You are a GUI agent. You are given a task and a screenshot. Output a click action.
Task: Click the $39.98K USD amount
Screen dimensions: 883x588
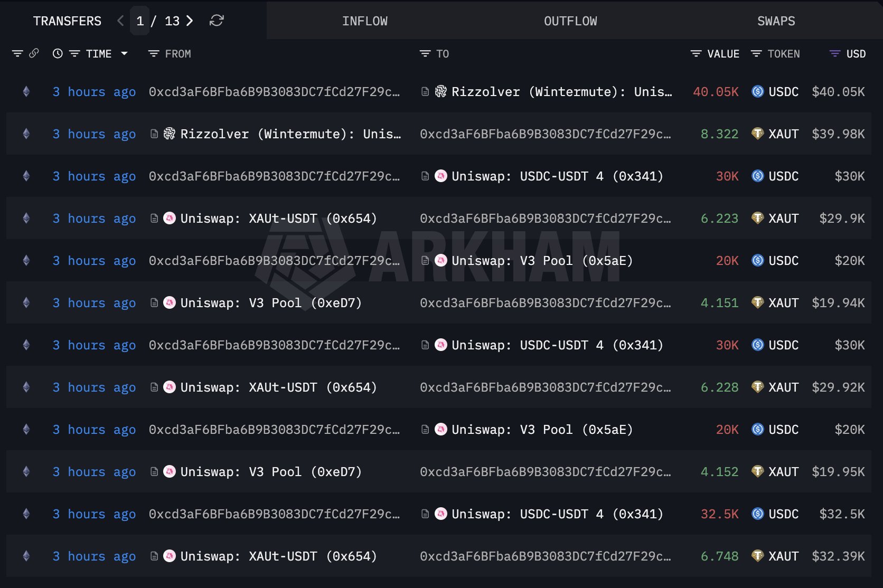838,134
